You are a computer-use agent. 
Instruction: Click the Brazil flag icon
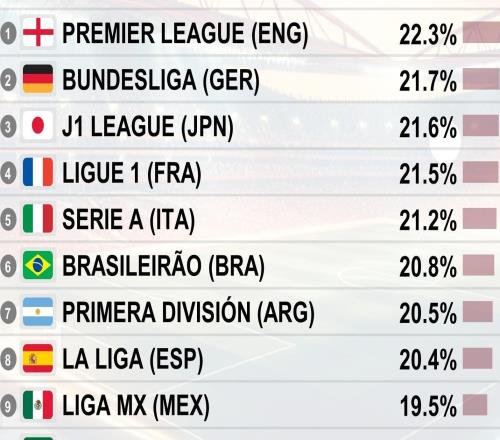tap(38, 265)
